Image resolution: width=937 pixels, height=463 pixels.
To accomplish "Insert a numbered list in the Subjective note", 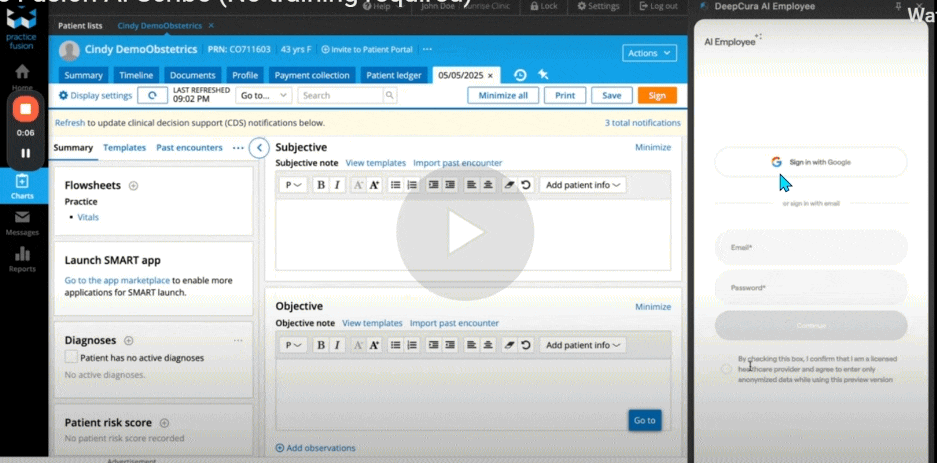I will [x=412, y=185].
